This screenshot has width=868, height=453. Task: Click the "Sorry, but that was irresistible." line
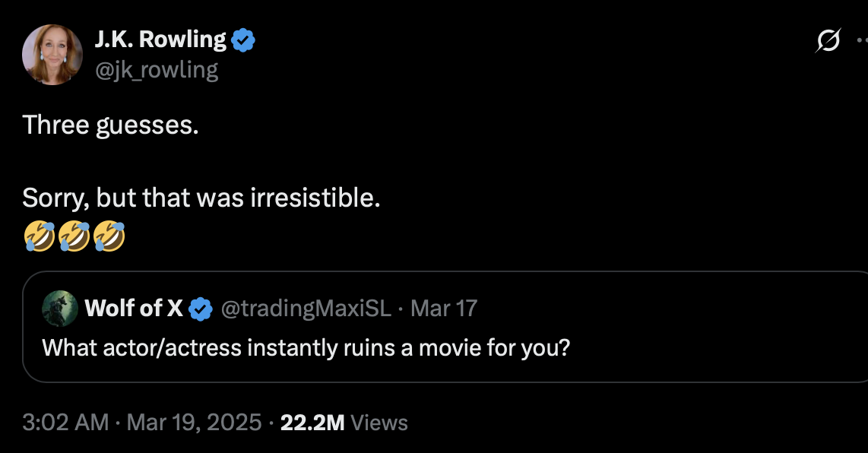pyautogui.click(x=201, y=198)
